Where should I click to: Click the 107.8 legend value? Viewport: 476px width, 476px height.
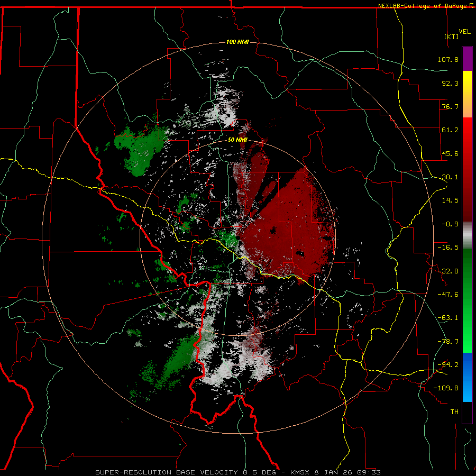coord(448,59)
